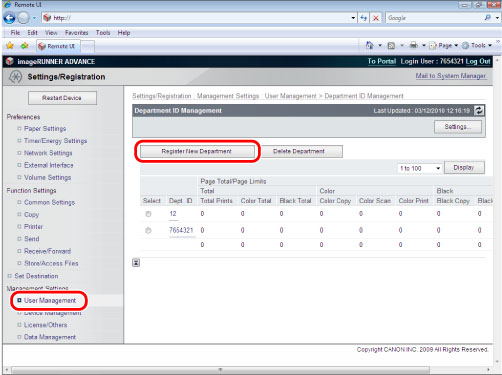502x375 pixels.
Task: Open the Copy function settings link
Action: (31, 215)
